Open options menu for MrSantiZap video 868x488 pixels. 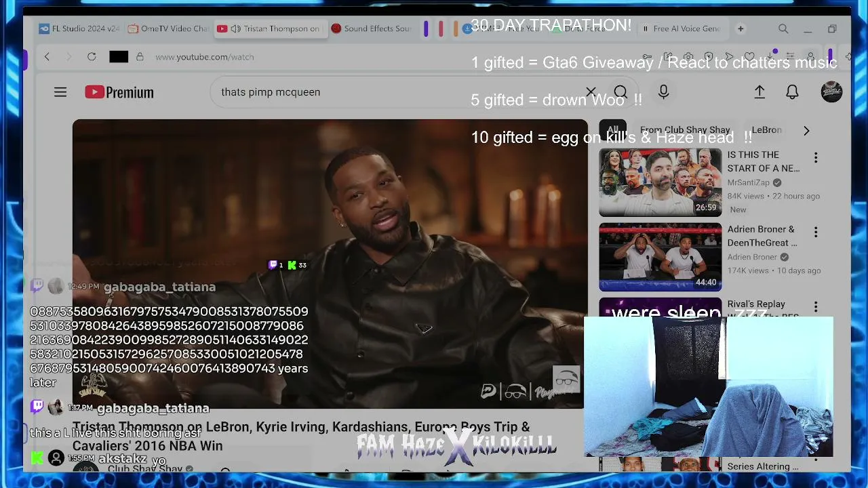816,157
